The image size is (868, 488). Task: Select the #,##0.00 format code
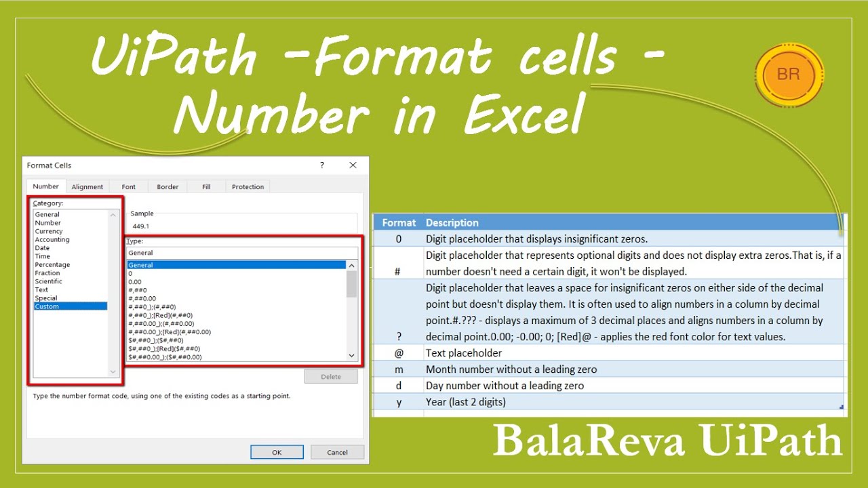[x=237, y=298]
